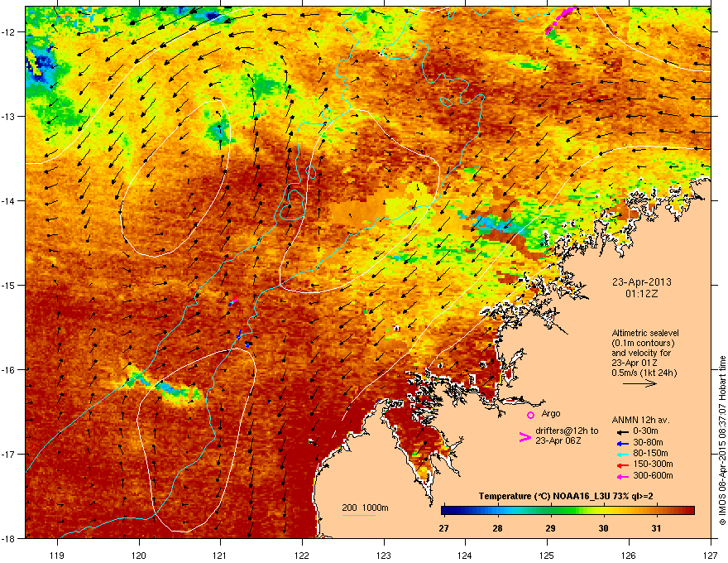Click the 'Altimetric sealevel' caption text

(645, 333)
